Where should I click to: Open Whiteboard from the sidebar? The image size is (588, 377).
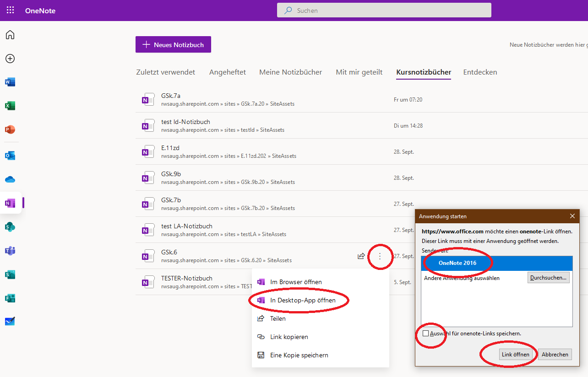10,322
